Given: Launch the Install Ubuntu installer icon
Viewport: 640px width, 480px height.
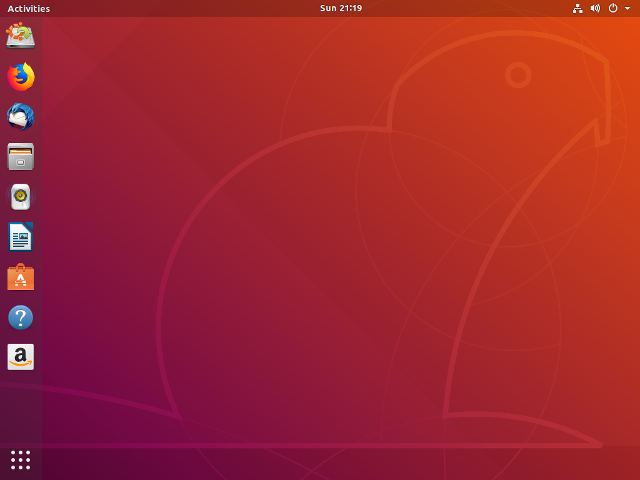Looking at the screenshot, I should tap(21, 37).
